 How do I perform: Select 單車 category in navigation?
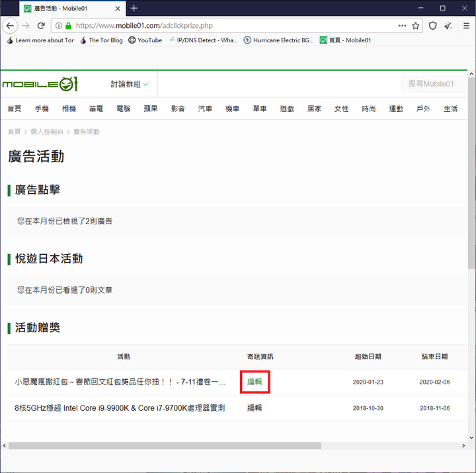[260, 108]
